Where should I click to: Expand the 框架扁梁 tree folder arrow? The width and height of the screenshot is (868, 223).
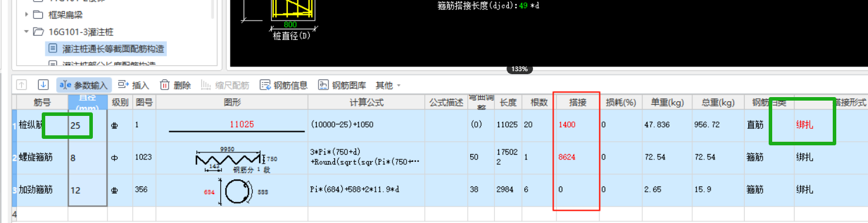coord(26,14)
